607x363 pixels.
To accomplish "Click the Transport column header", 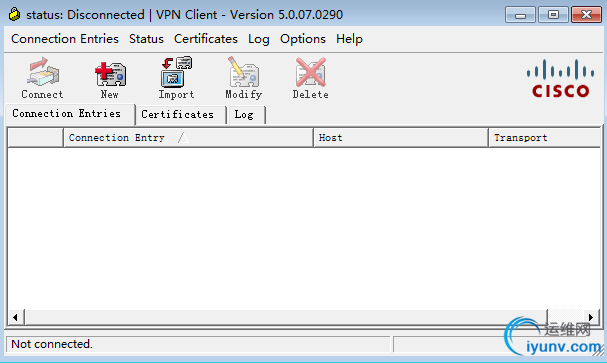I will 545,137.
